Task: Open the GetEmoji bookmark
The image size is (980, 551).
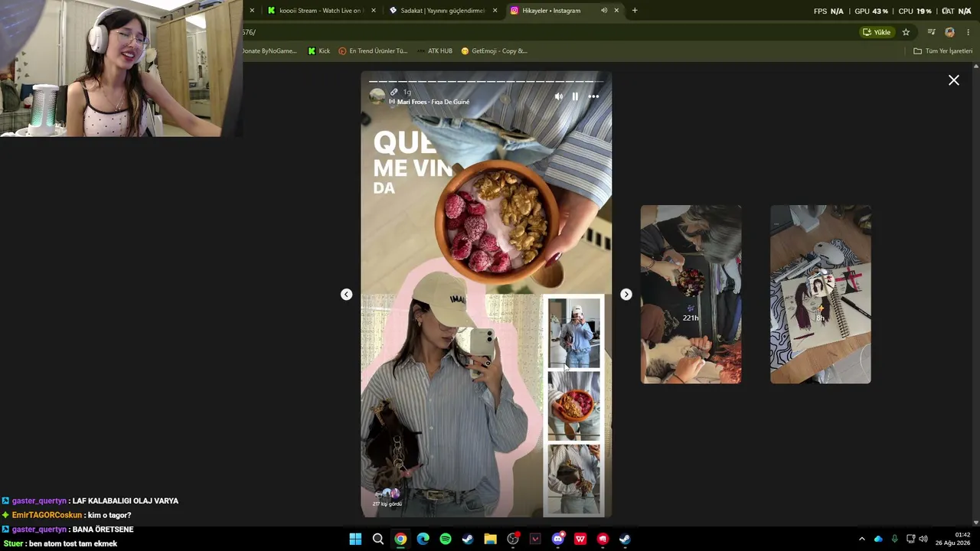Action: point(494,51)
